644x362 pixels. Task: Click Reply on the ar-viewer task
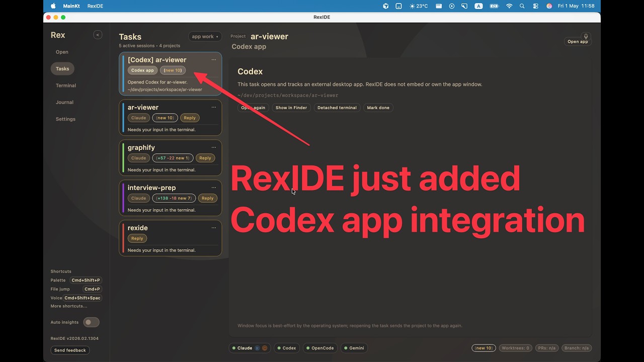(x=190, y=118)
